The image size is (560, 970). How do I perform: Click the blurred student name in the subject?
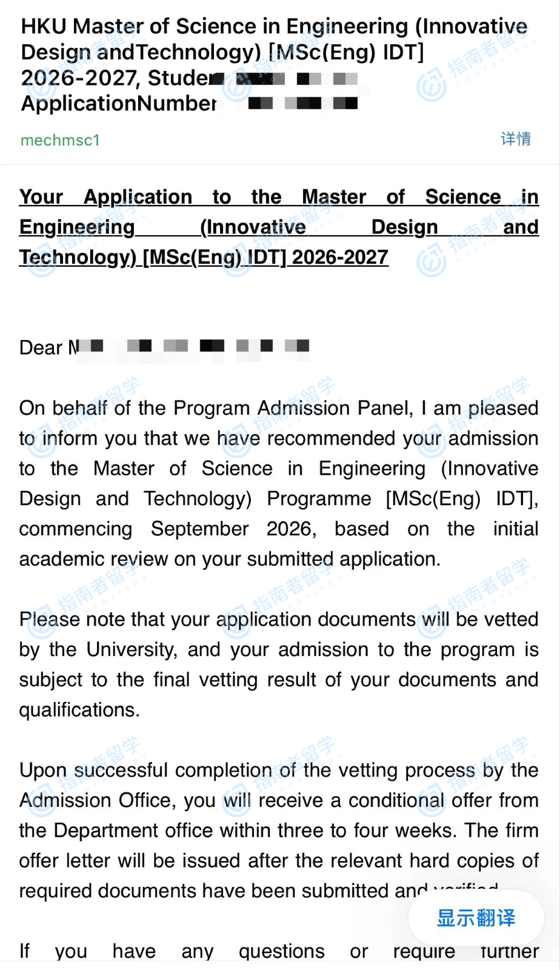(297, 79)
